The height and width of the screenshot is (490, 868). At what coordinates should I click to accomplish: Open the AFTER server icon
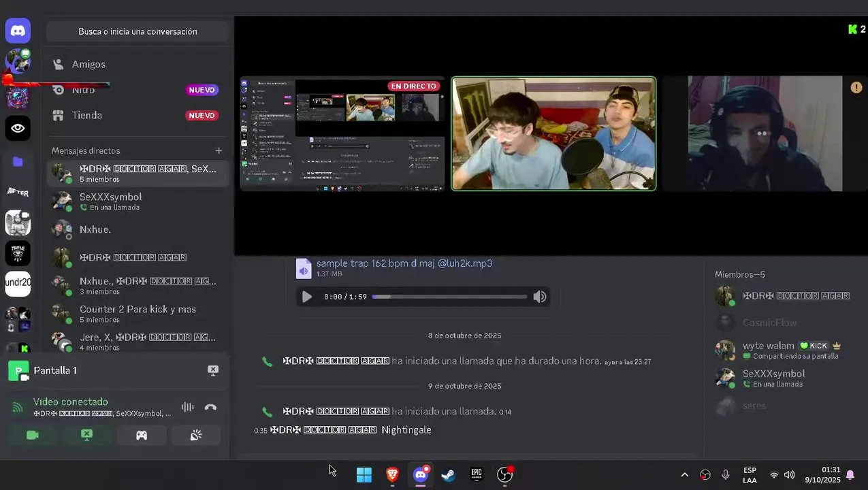point(18,192)
